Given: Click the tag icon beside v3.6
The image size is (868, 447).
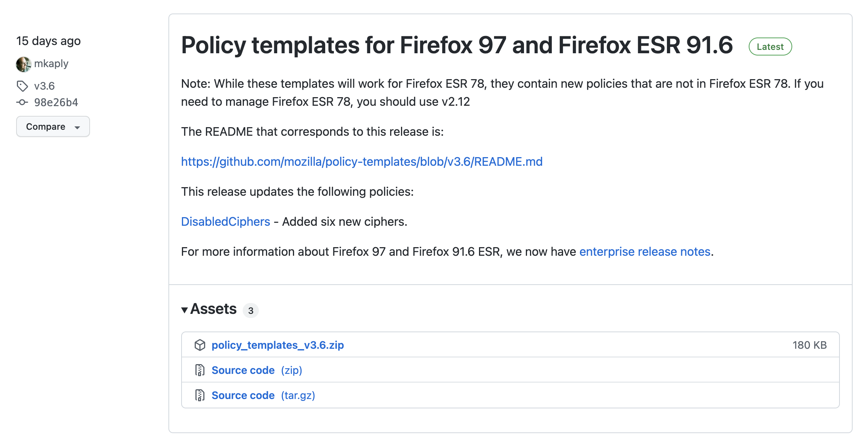Looking at the screenshot, I should [x=22, y=86].
